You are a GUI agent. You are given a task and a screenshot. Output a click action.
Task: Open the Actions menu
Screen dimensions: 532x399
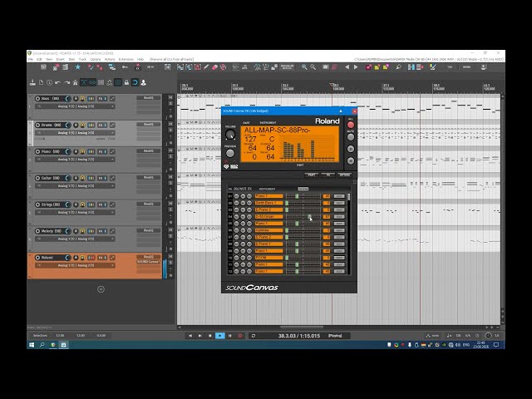tap(110, 59)
